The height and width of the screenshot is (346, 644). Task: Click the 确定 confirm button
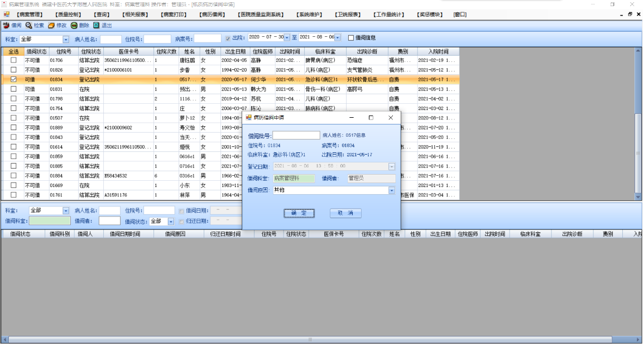(x=299, y=213)
